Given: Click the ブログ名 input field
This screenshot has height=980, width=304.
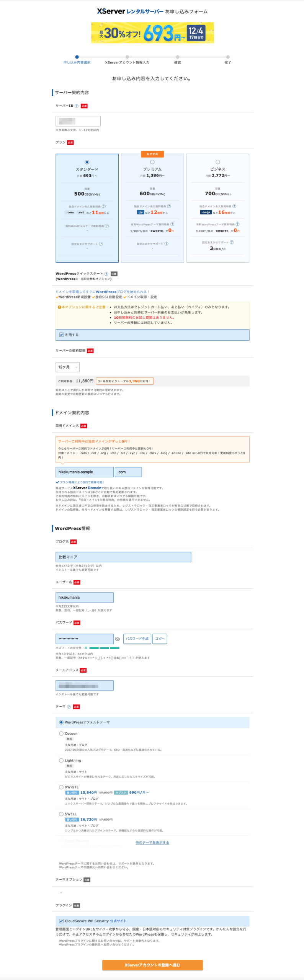Looking at the screenshot, I should click(x=123, y=557).
